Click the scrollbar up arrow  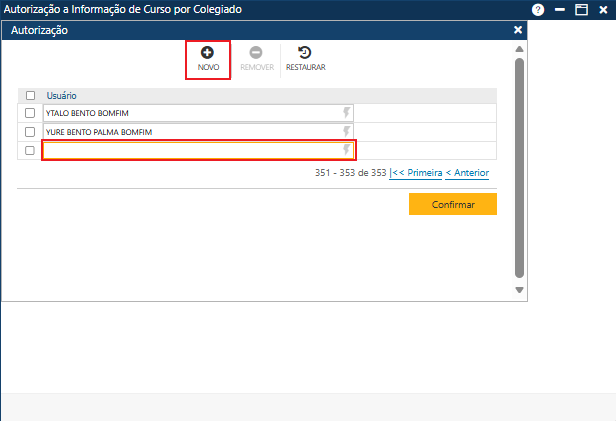coord(519,48)
